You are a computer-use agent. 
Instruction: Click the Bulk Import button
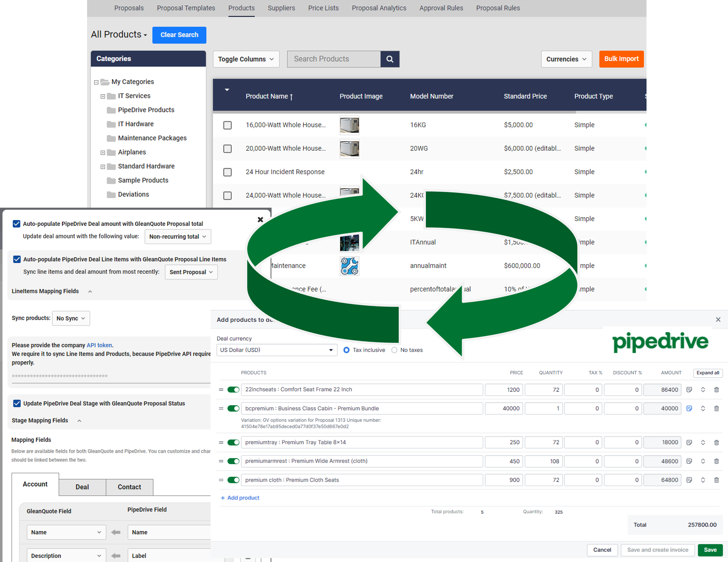tap(621, 59)
